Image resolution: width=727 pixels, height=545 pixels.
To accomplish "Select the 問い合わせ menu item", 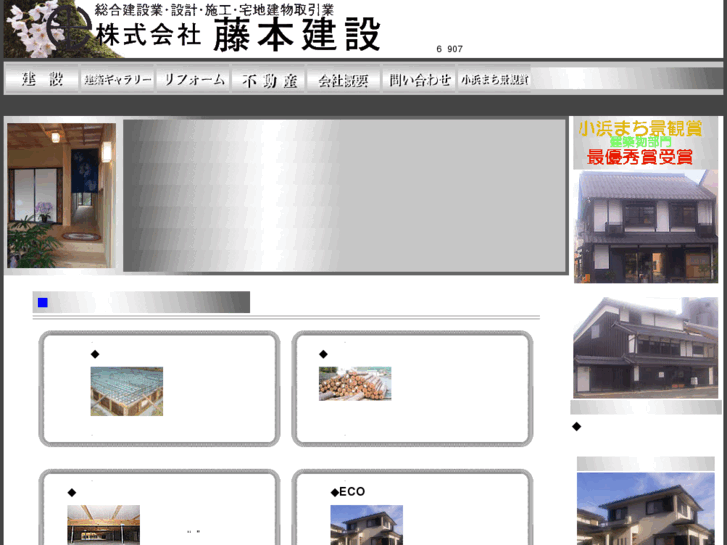I will coord(419,79).
